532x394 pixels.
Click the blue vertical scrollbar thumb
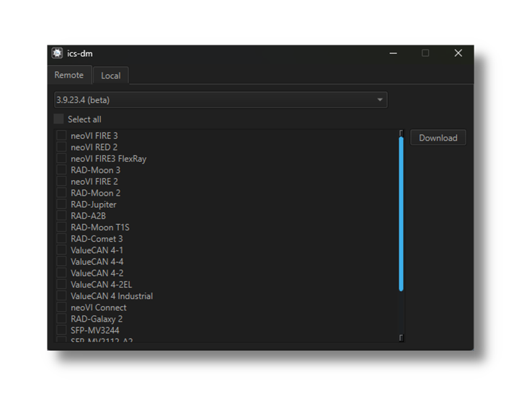tap(401, 214)
